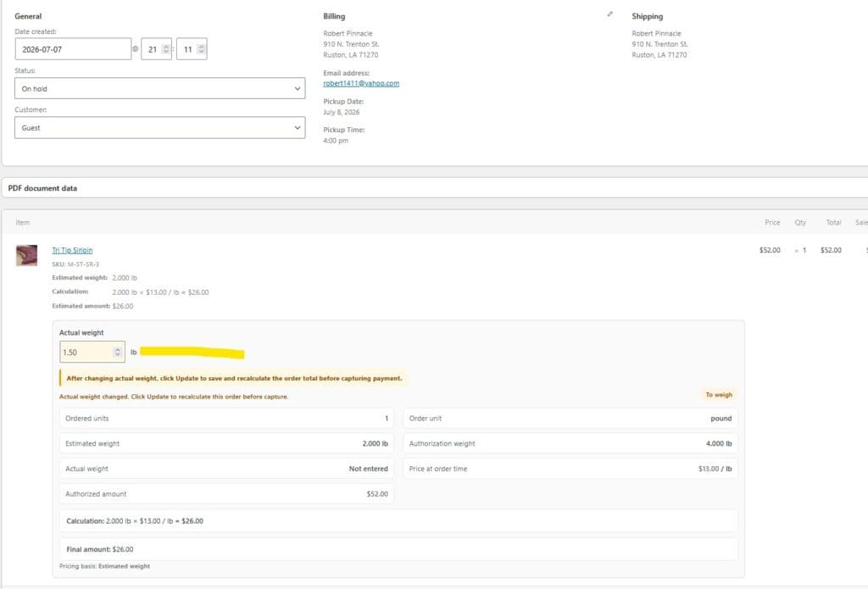Open the Tri Tip Sirloin product link
This screenshot has height=589, width=868.
coord(72,250)
